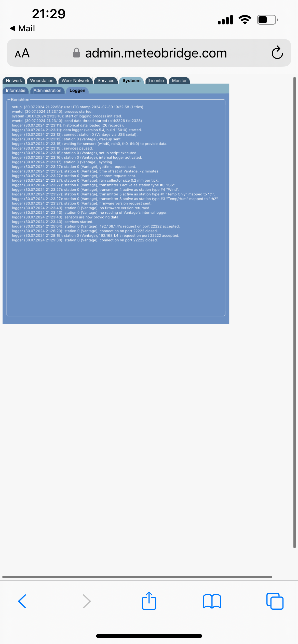Show all open tabs icon

click(x=275, y=601)
